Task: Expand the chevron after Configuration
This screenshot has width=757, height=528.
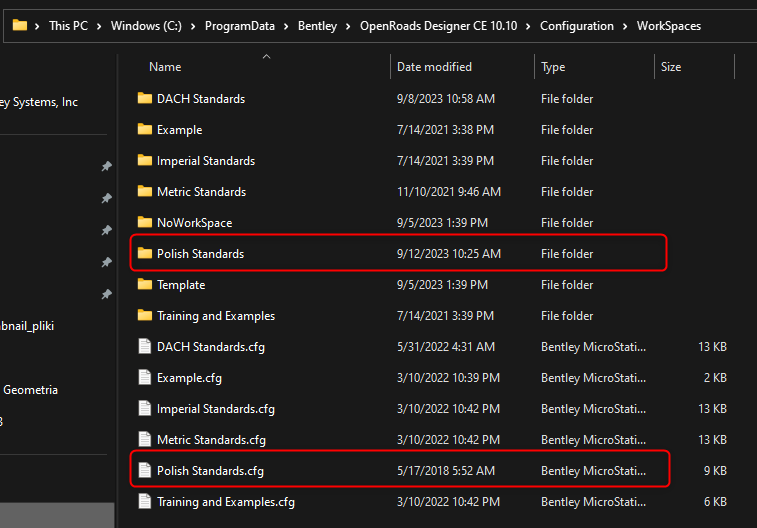Action: click(x=625, y=27)
